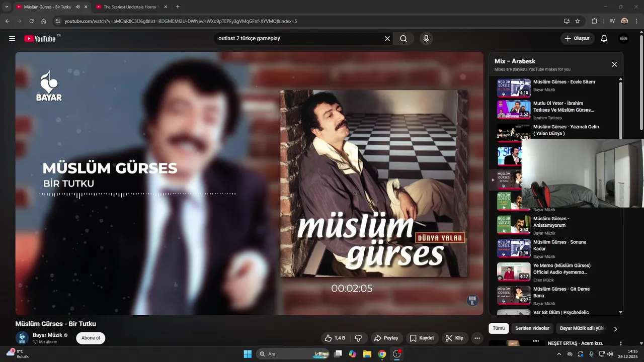Select Bayar Müzik adlı yükleyen chip
The width and height of the screenshot is (644, 362).
tap(583, 328)
